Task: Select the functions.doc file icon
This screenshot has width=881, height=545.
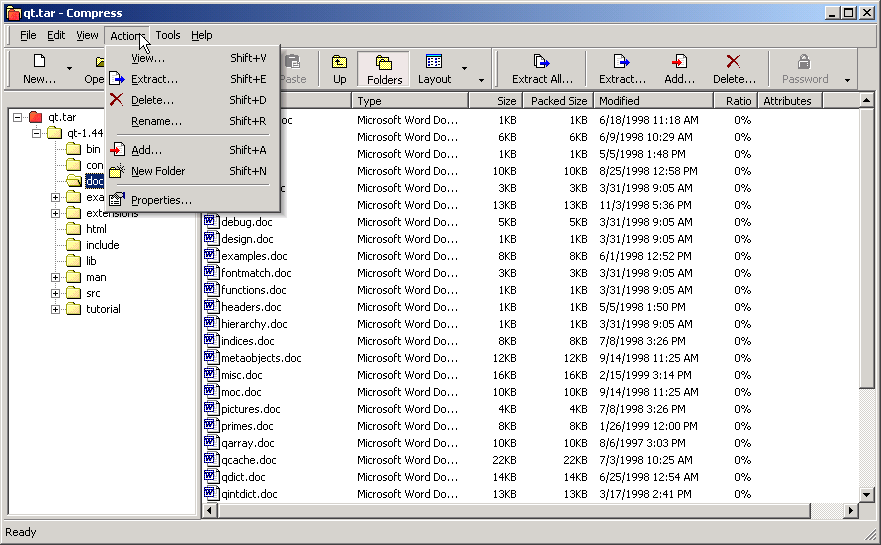Action: pos(211,289)
